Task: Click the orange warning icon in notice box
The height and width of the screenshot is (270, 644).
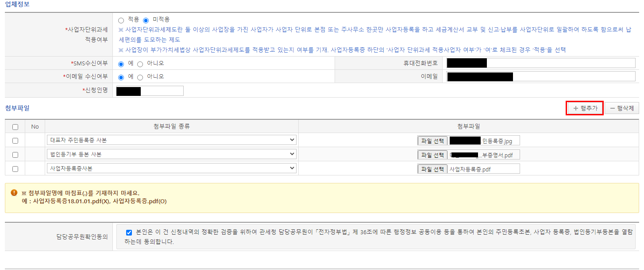Action: point(14,193)
